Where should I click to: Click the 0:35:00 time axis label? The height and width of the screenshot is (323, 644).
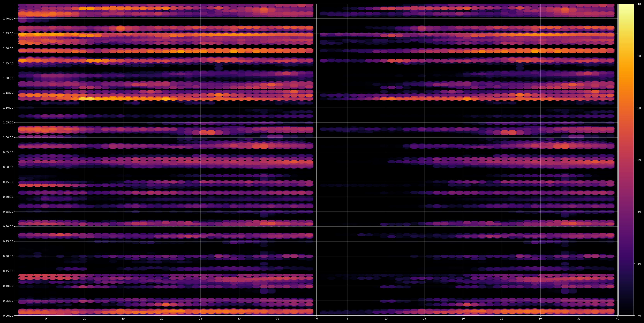tap(8, 212)
